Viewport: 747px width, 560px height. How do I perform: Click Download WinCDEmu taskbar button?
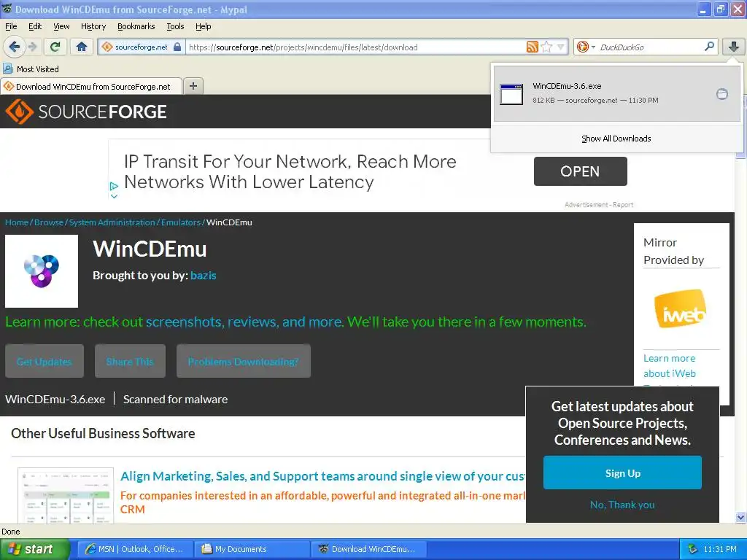coord(368,549)
